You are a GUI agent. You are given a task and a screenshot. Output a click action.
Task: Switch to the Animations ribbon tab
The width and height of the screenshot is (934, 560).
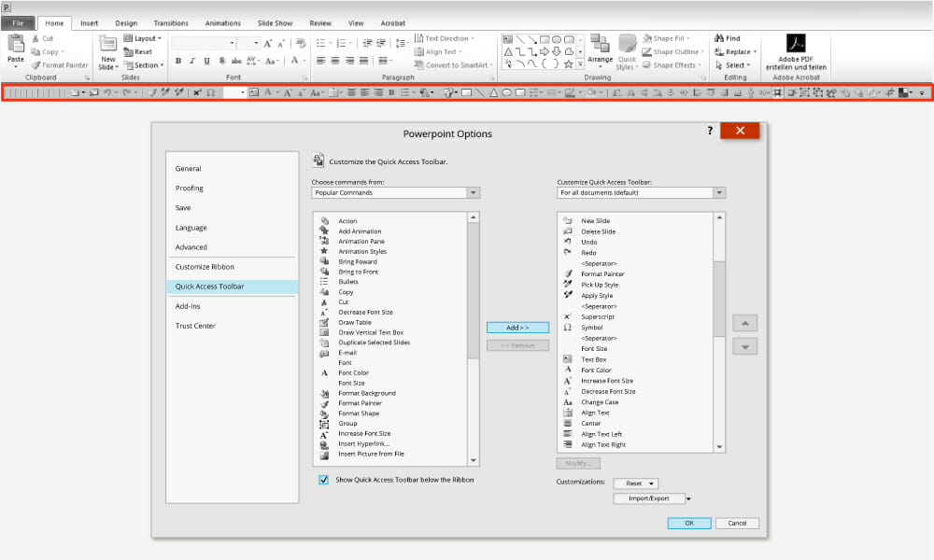pyautogui.click(x=223, y=23)
